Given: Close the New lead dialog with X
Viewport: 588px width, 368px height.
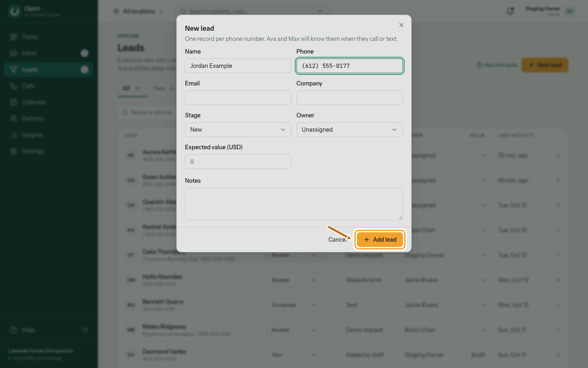Looking at the screenshot, I should click(x=401, y=25).
